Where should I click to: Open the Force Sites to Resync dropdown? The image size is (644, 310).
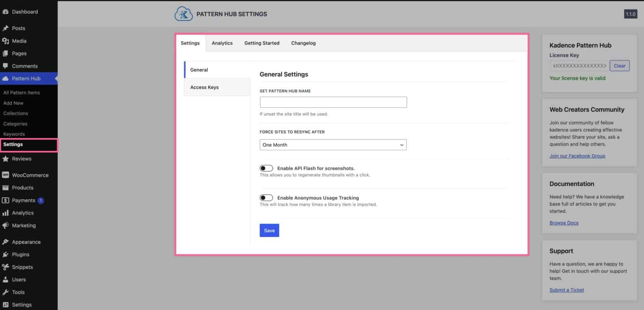pos(333,145)
